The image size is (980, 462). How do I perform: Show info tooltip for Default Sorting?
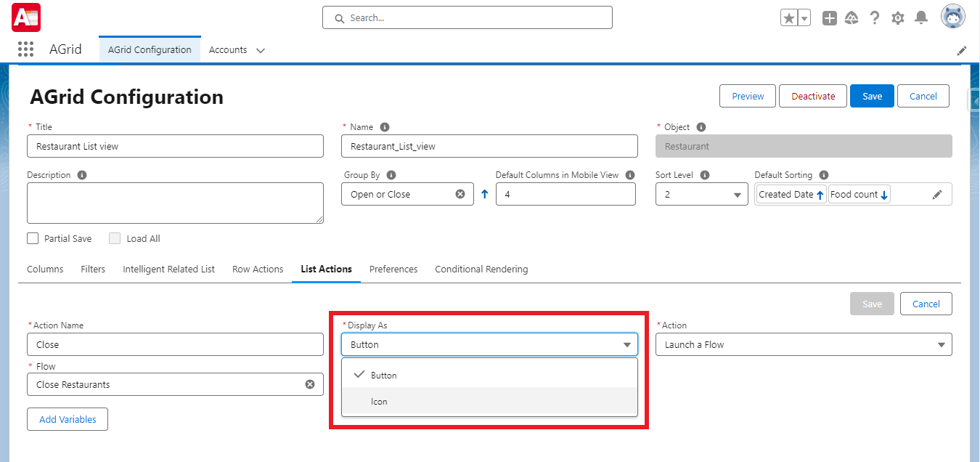[x=824, y=175]
